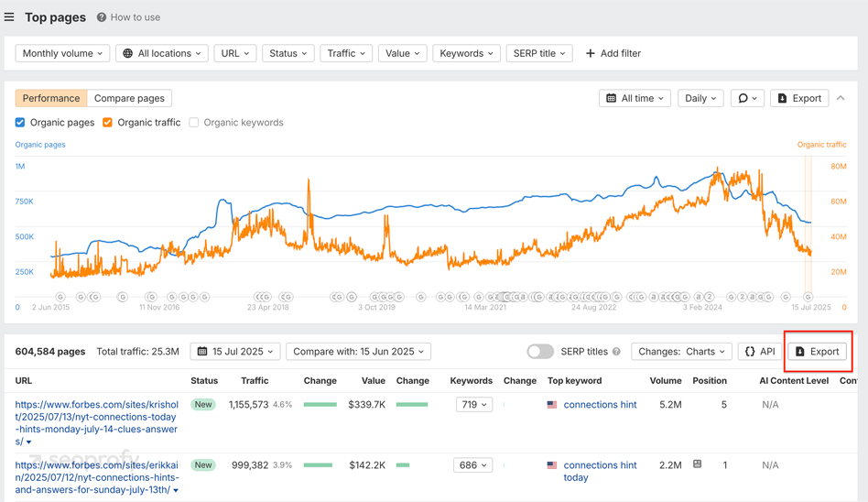Click the URL column header

point(23,381)
